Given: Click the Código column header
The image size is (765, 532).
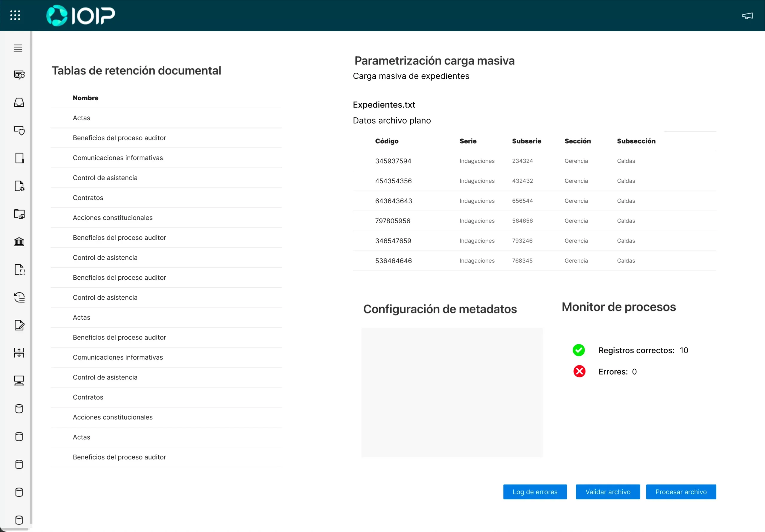Looking at the screenshot, I should tap(386, 141).
